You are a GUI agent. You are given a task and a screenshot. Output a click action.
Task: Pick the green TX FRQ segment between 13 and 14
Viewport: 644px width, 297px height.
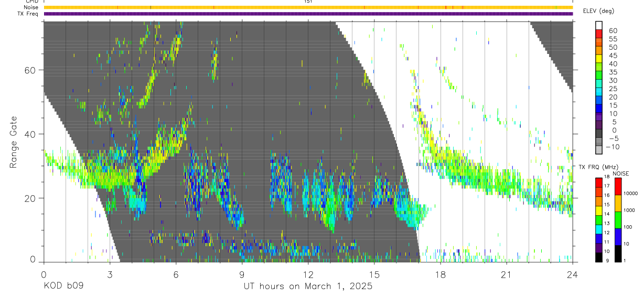tap(599, 220)
